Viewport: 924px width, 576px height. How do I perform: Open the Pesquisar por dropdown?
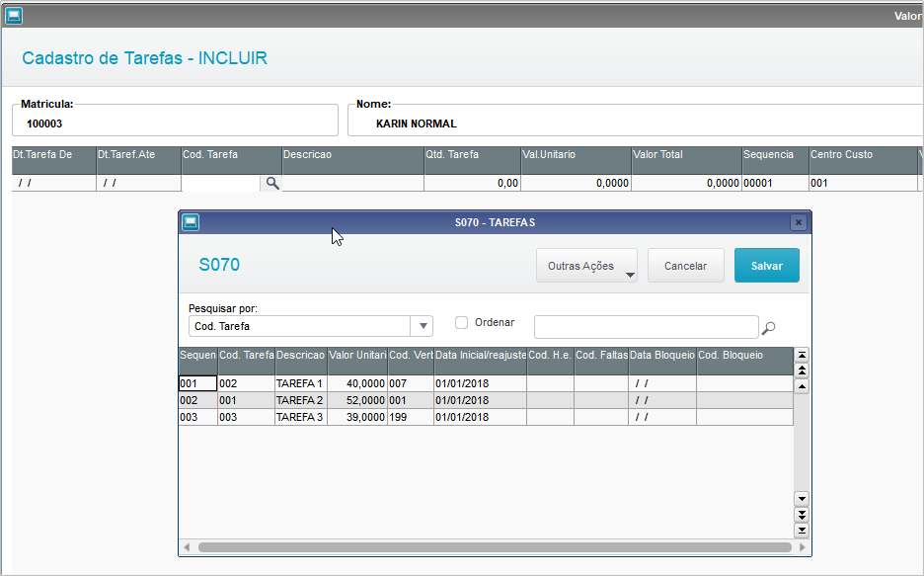pyautogui.click(x=423, y=326)
